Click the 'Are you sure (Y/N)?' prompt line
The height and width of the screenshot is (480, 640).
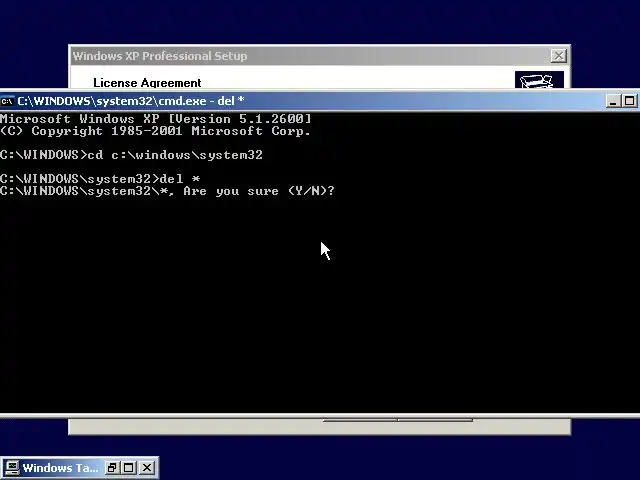(167, 191)
